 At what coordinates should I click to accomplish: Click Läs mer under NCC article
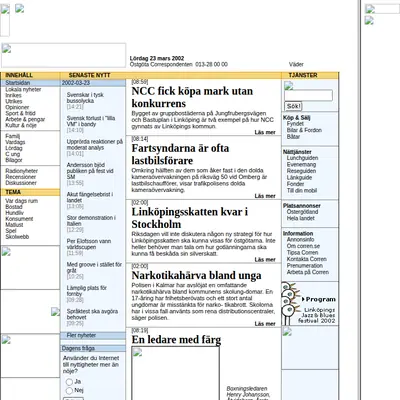[265, 132]
